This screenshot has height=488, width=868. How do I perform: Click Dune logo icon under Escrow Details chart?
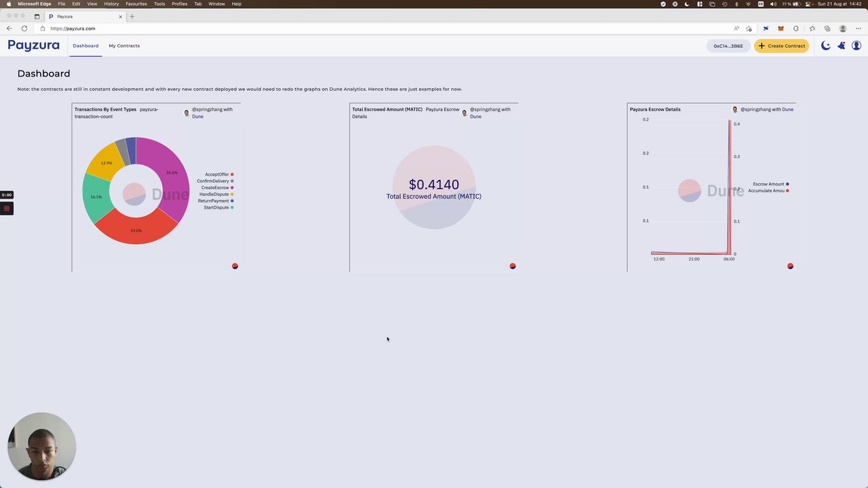[x=790, y=266]
